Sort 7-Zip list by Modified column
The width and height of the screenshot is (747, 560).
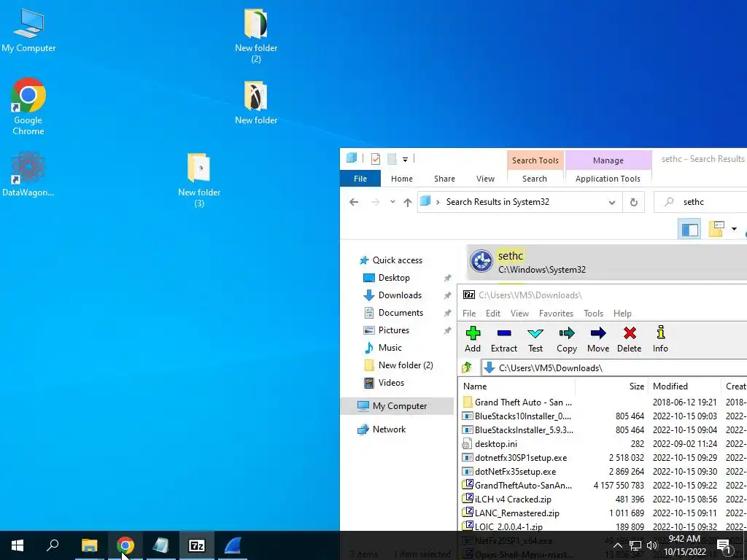pyautogui.click(x=685, y=386)
